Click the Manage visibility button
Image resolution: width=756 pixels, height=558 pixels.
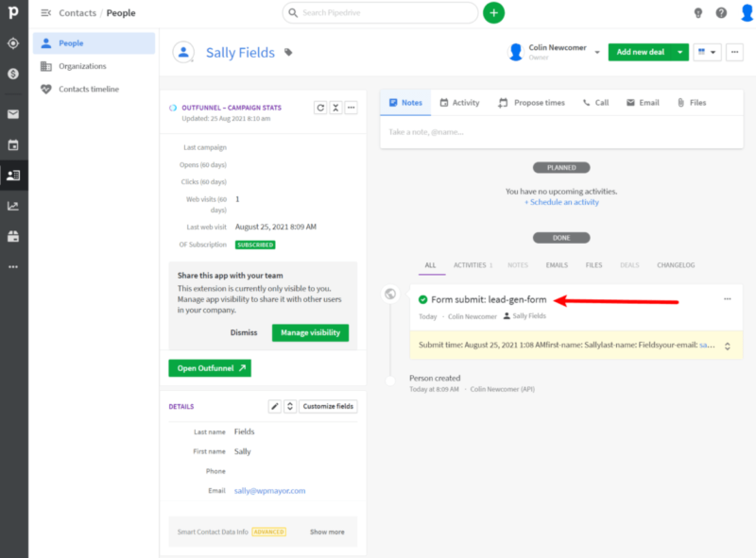310,333
